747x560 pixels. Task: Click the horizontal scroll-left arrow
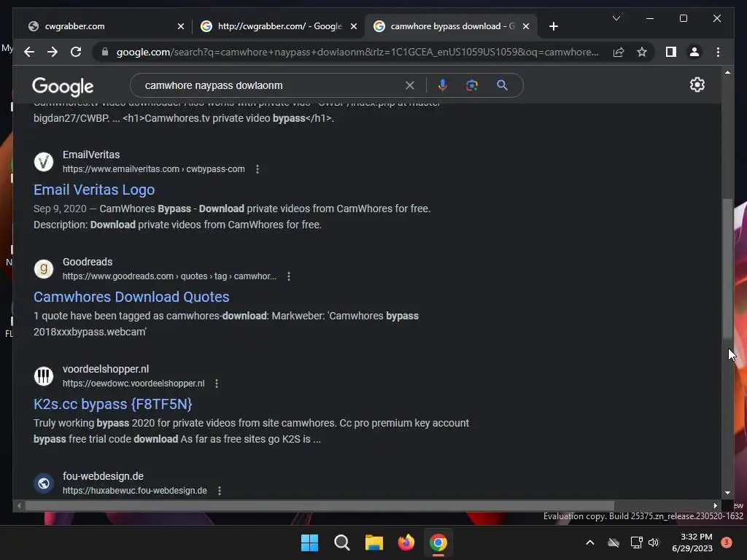coord(19,506)
